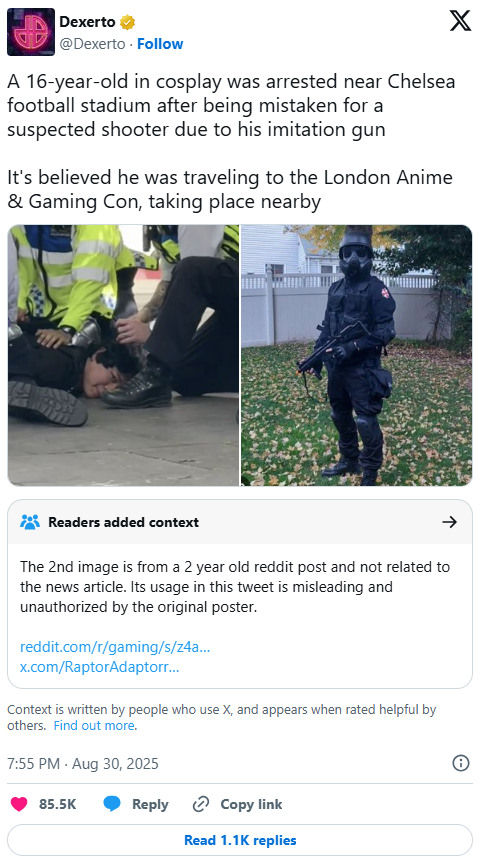
Task: Click the Find out more link
Action: [x=94, y=725]
